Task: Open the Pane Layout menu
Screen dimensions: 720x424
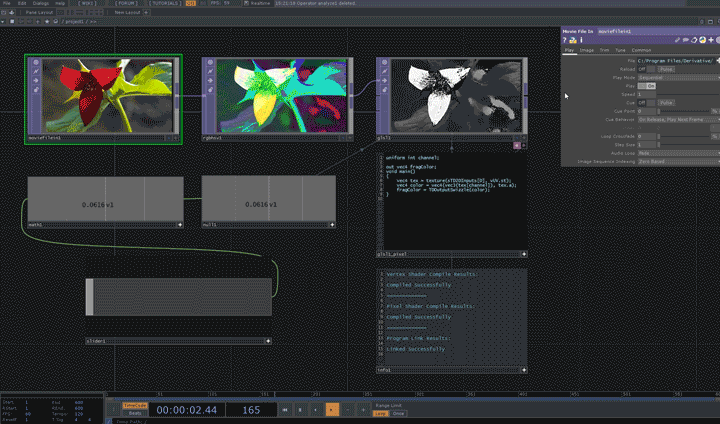Action: click(39, 12)
